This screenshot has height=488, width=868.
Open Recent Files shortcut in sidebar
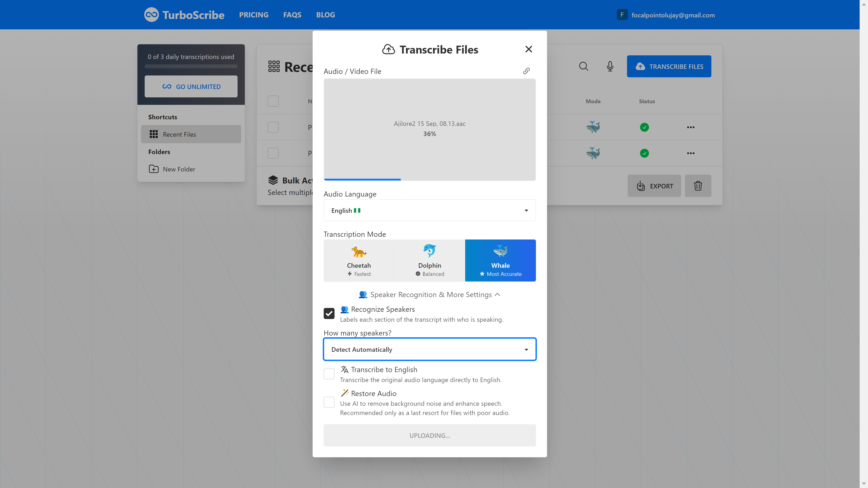pos(191,134)
